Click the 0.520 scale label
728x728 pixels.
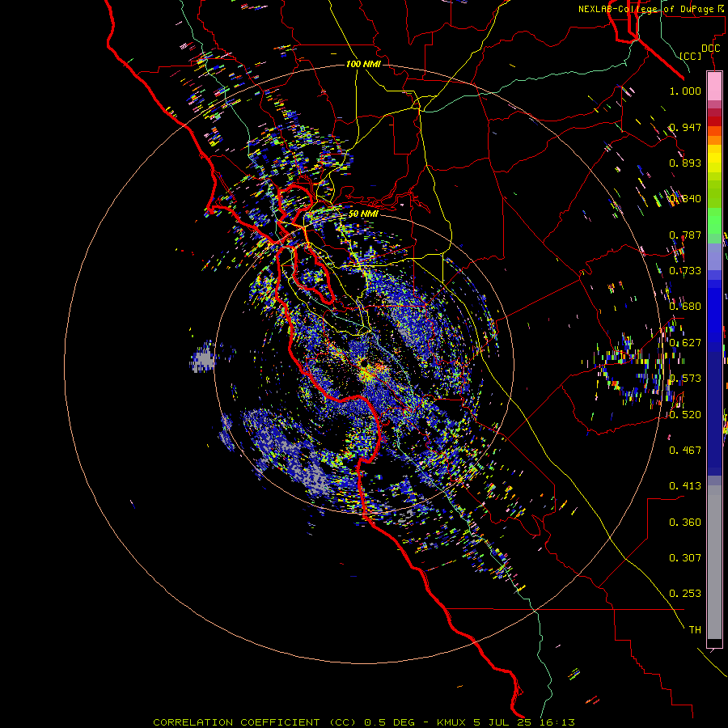(x=685, y=414)
